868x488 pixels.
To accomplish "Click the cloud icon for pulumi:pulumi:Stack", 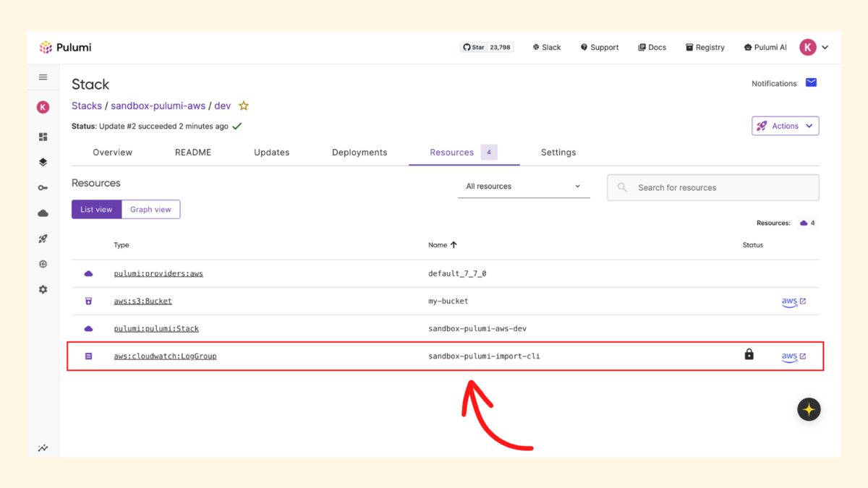I will tap(89, 329).
